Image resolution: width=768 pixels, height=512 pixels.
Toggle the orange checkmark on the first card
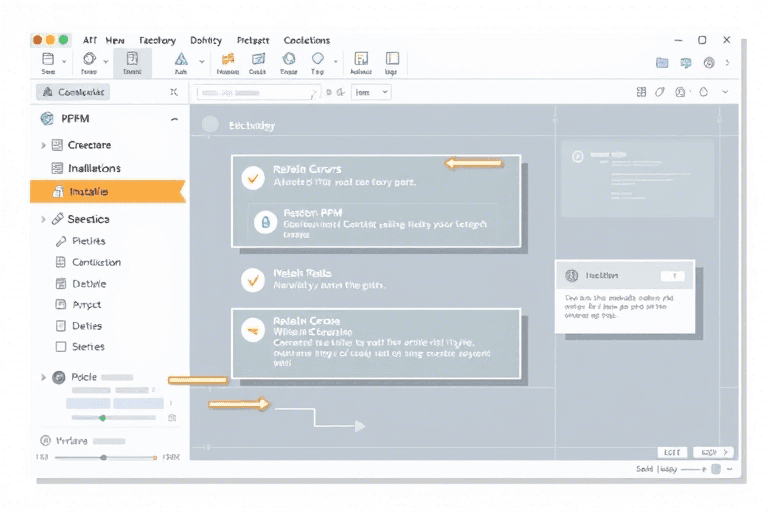pyautogui.click(x=253, y=178)
